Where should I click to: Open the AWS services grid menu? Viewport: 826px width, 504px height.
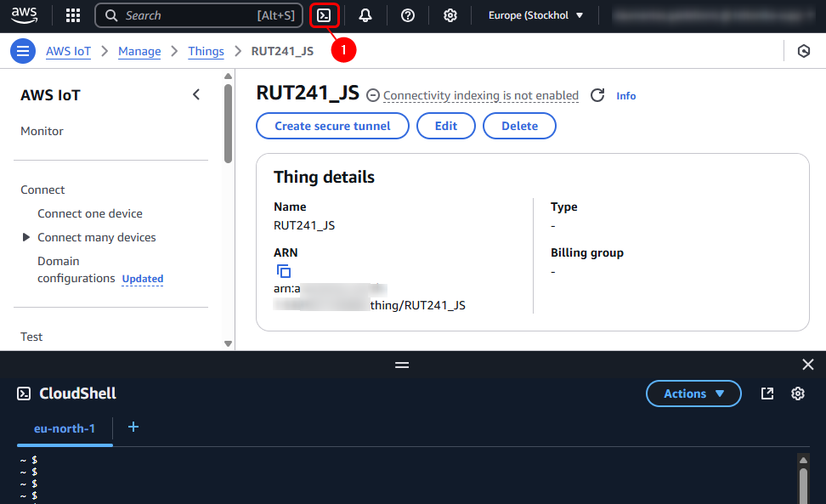[x=73, y=15]
